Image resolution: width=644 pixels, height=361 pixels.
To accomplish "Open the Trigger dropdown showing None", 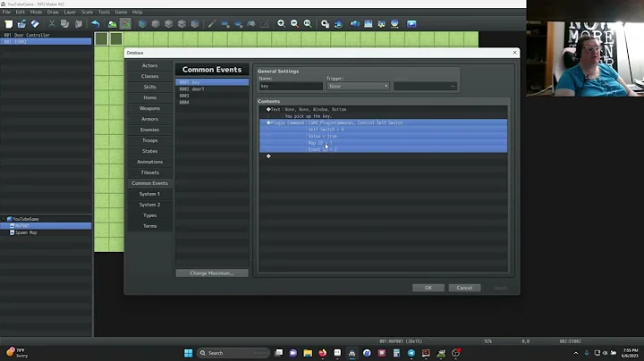I will tap(358, 86).
